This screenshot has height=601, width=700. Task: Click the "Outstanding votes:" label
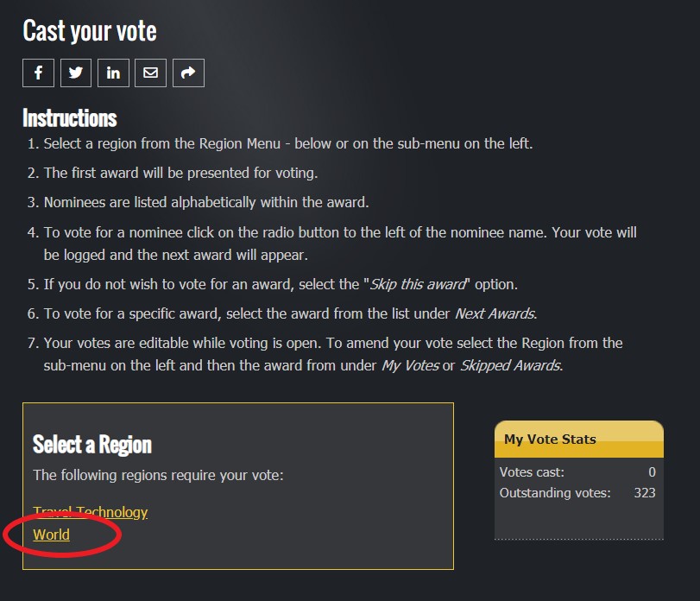tap(554, 492)
